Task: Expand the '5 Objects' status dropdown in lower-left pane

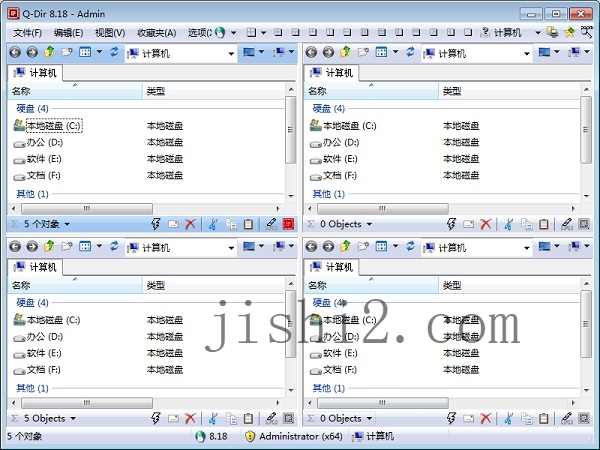Action: pos(73,419)
